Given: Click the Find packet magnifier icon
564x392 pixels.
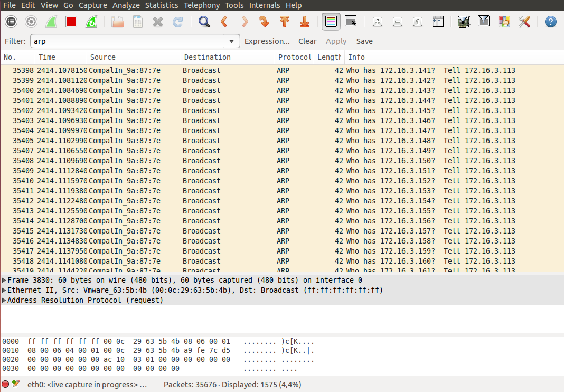Looking at the screenshot, I should click(x=204, y=22).
